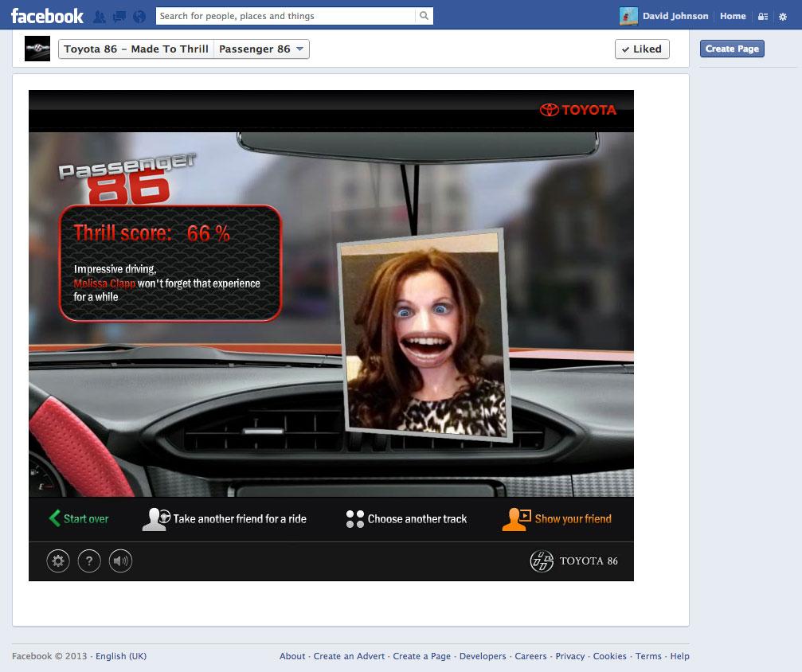Toggle the Liked button

pyautogui.click(x=642, y=49)
